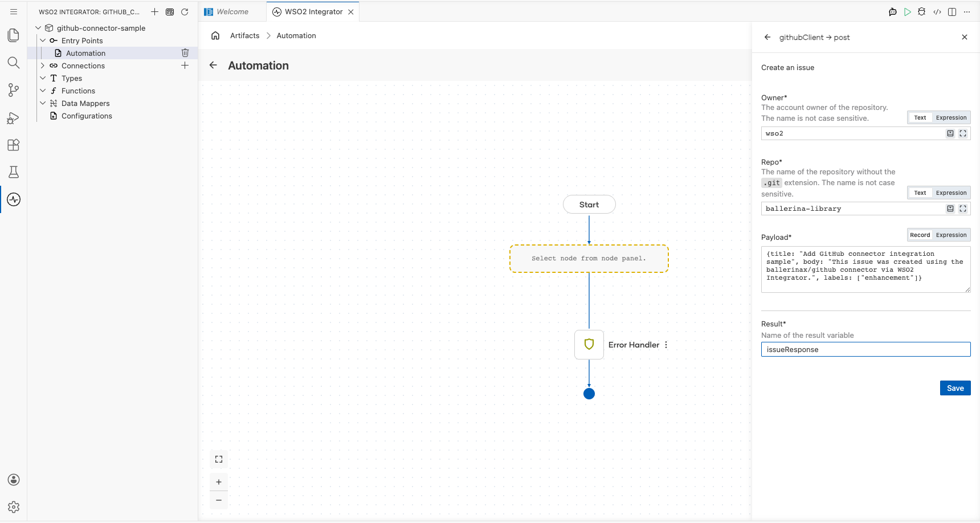980x523 pixels.
Task: Click back arrow in githubClient post panel
Action: pyautogui.click(x=767, y=37)
